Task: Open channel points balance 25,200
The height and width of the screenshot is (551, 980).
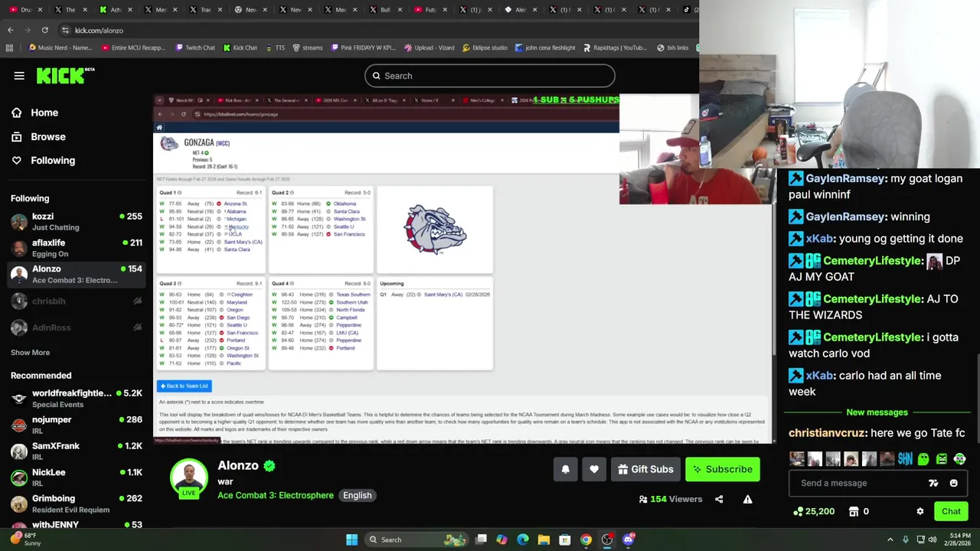Action: (x=815, y=511)
